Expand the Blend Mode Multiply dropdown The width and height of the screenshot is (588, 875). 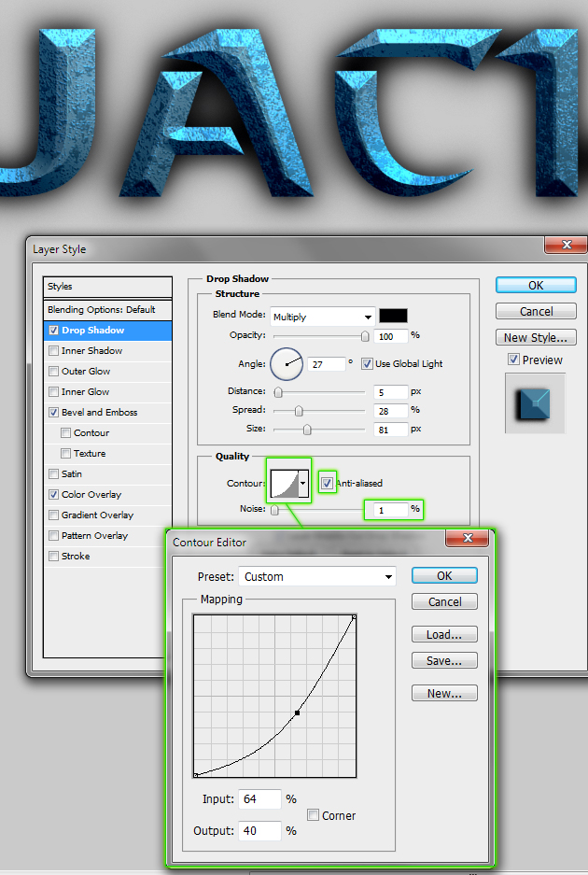tap(368, 317)
